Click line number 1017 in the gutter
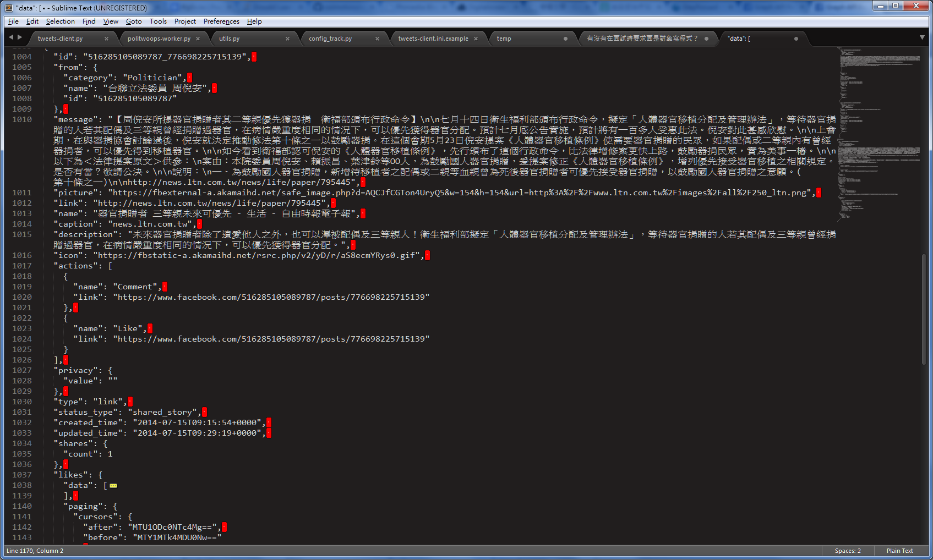 tap(22, 266)
